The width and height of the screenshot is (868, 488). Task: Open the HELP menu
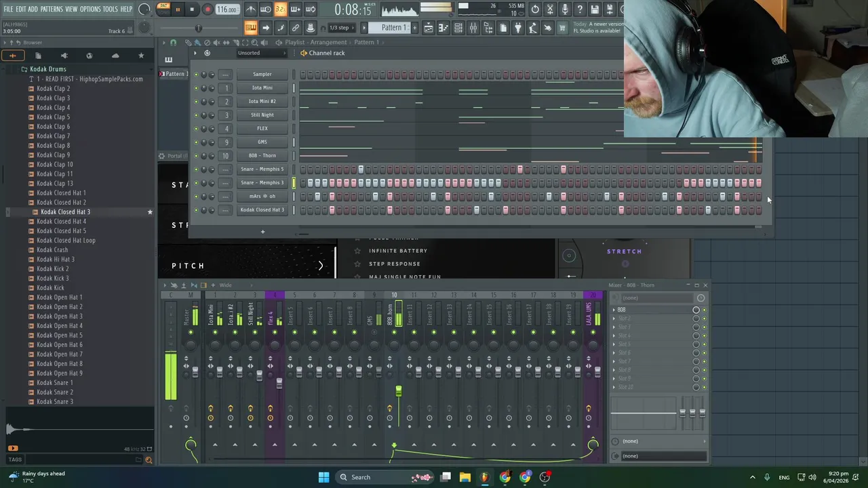126,9
